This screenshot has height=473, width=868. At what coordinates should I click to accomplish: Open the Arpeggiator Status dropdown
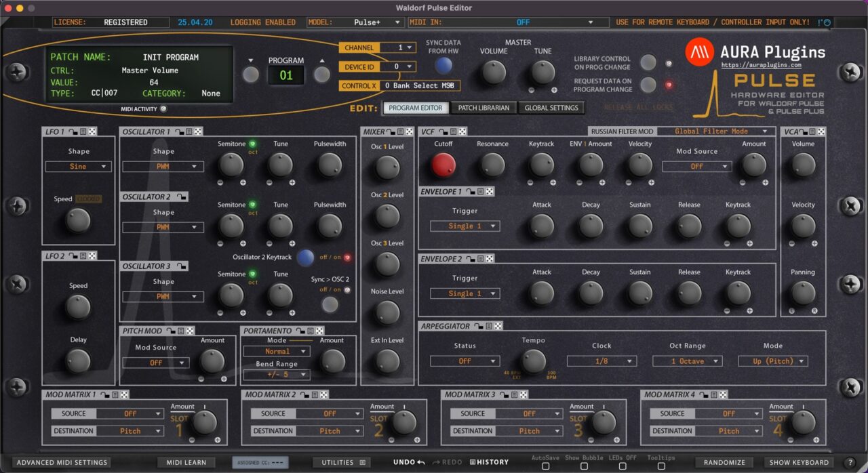[465, 361]
